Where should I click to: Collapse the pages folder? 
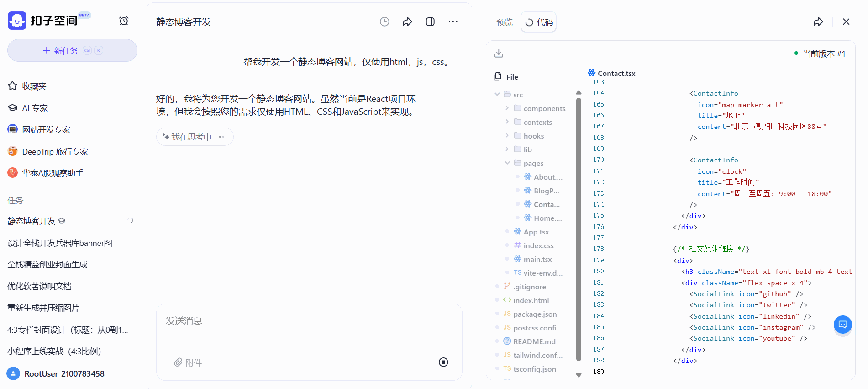click(x=507, y=163)
